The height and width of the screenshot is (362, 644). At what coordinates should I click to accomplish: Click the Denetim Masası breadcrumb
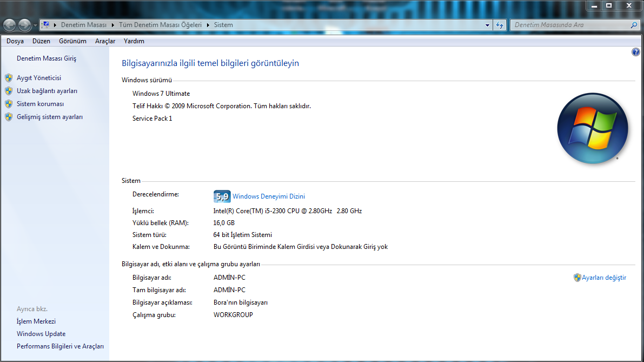(x=84, y=25)
